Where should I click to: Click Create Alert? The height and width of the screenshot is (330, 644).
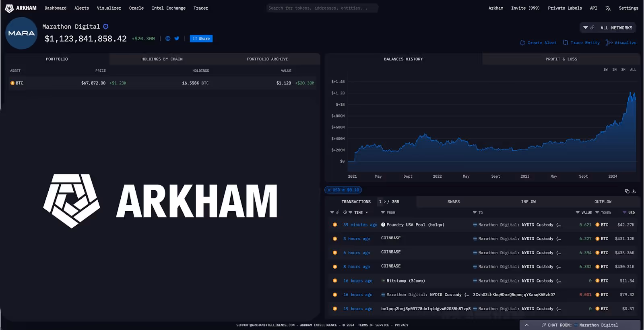[x=538, y=43]
